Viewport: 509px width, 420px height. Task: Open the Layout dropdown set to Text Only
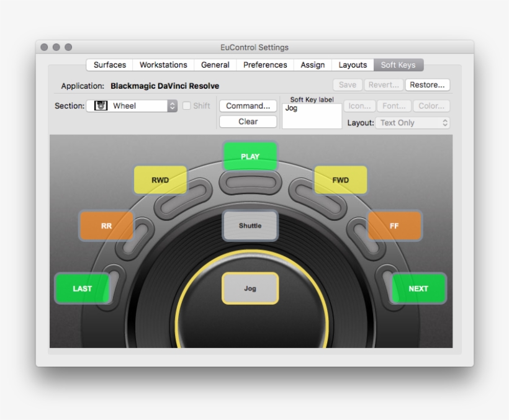412,123
